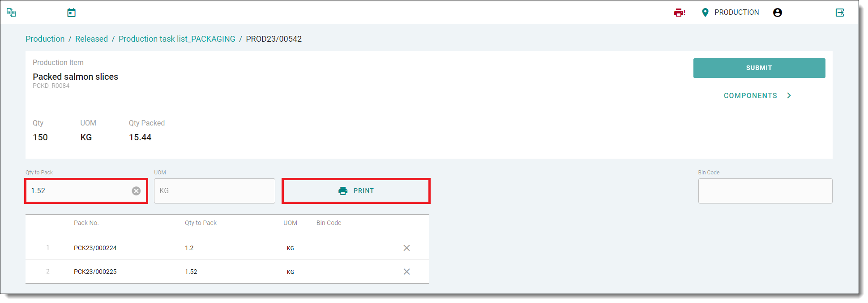Focus the Qty to Pack input field
Viewport: 868px width, 303px height.
coord(78,191)
